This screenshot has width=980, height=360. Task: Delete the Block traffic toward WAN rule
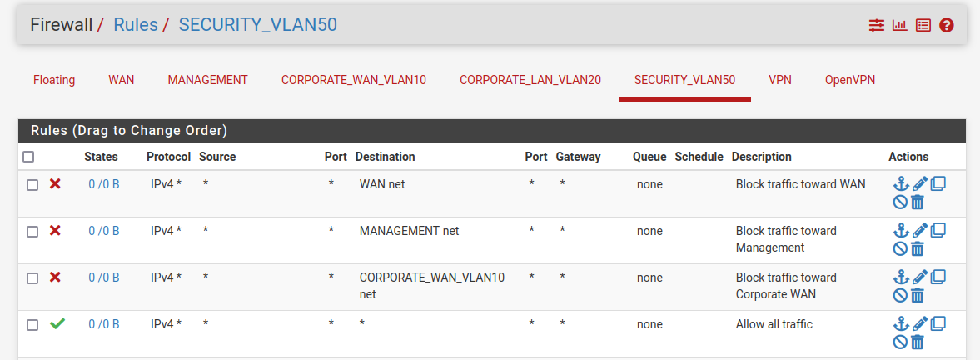[917, 202]
